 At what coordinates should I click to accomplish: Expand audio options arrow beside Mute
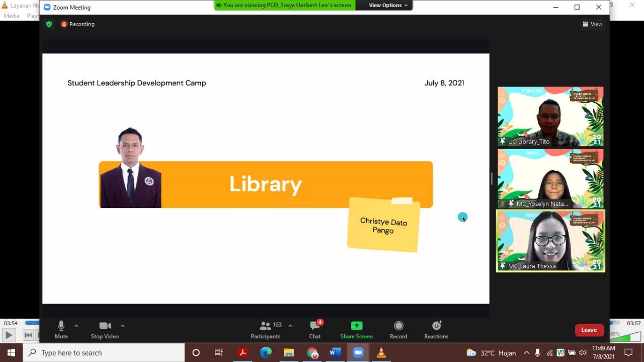pyautogui.click(x=76, y=326)
